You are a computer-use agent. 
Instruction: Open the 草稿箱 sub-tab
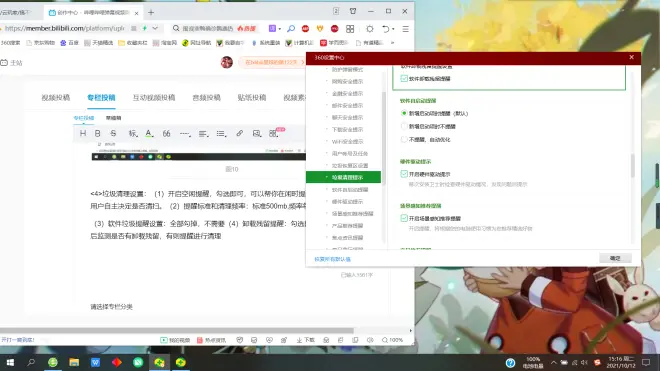[114, 118]
